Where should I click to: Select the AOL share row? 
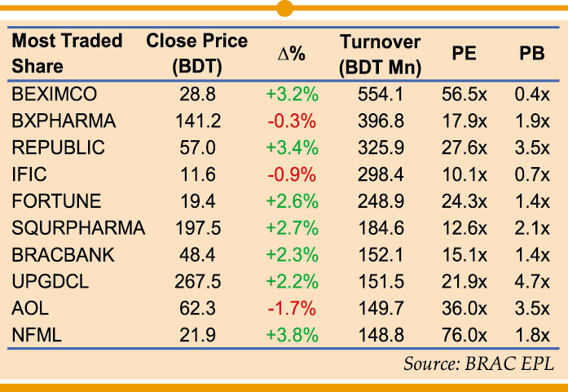tap(29, 307)
